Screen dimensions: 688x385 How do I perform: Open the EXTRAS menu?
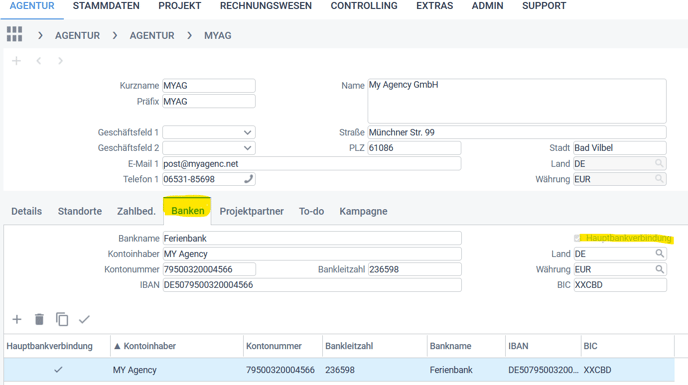(434, 6)
